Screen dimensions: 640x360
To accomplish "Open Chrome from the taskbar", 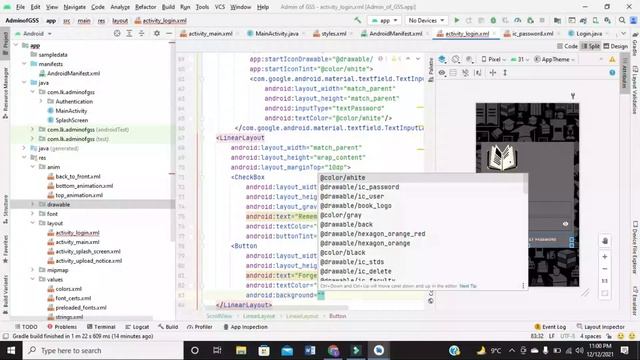I will [333, 351].
